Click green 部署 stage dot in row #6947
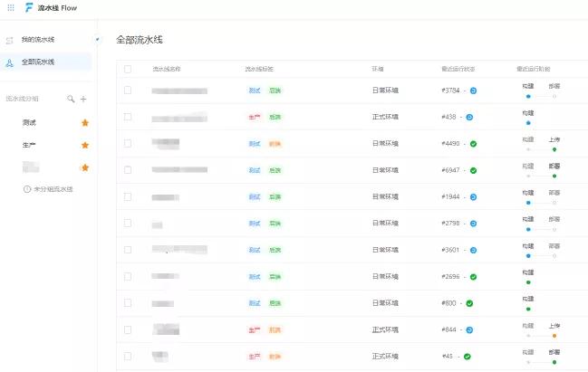The image size is (588, 372). click(554, 176)
